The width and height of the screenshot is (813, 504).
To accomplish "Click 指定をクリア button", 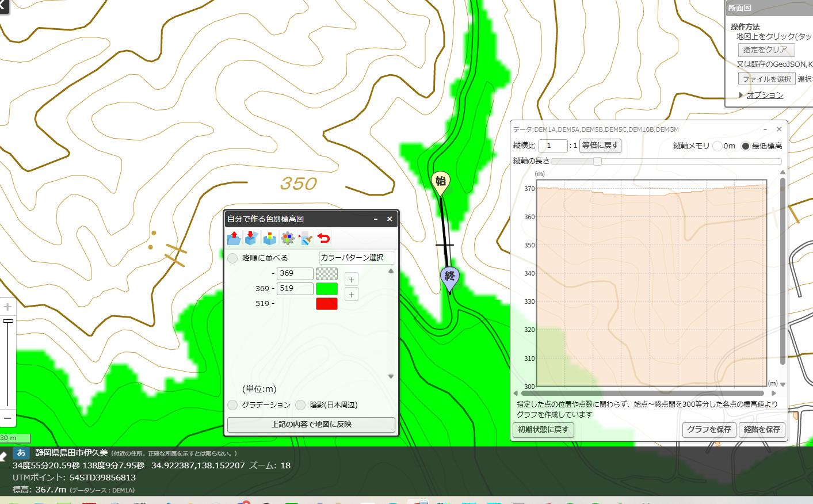I will [x=766, y=50].
